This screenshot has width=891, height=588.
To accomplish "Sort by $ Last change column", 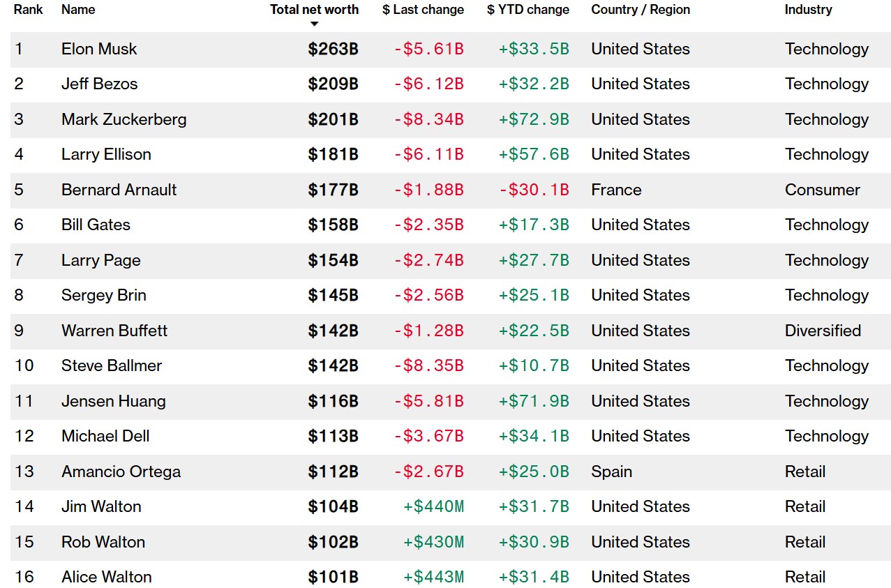I will click(x=423, y=10).
